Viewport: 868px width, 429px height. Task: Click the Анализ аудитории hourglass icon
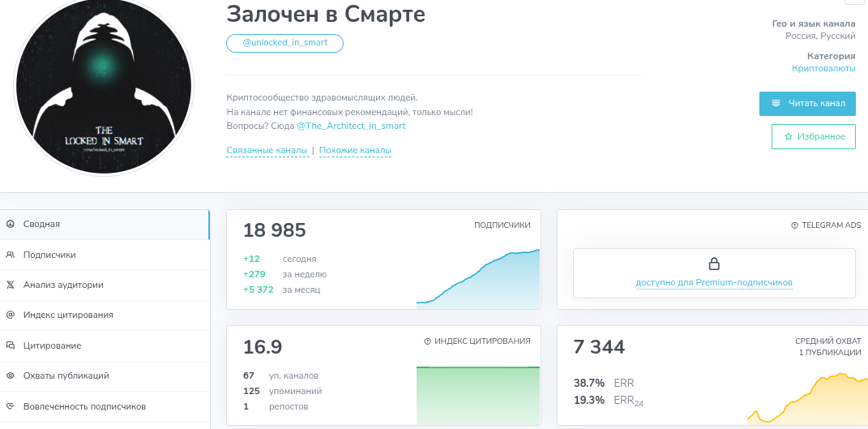coord(10,285)
